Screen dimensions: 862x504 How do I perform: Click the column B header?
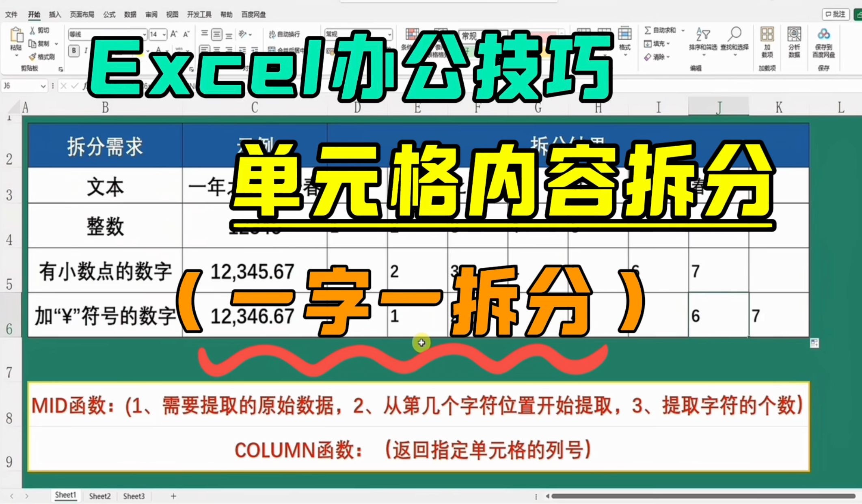point(105,107)
